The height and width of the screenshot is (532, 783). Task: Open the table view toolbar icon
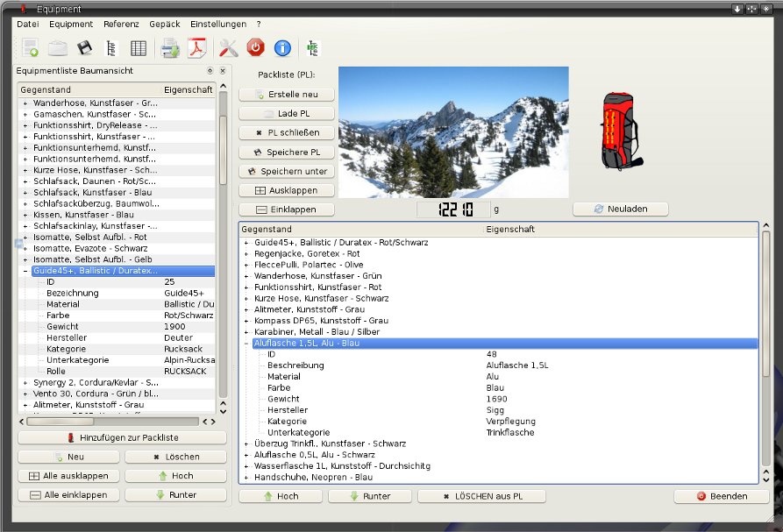tap(139, 48)
